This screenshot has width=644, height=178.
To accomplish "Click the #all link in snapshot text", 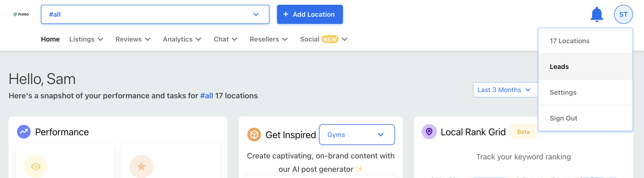I will [207, 96].
